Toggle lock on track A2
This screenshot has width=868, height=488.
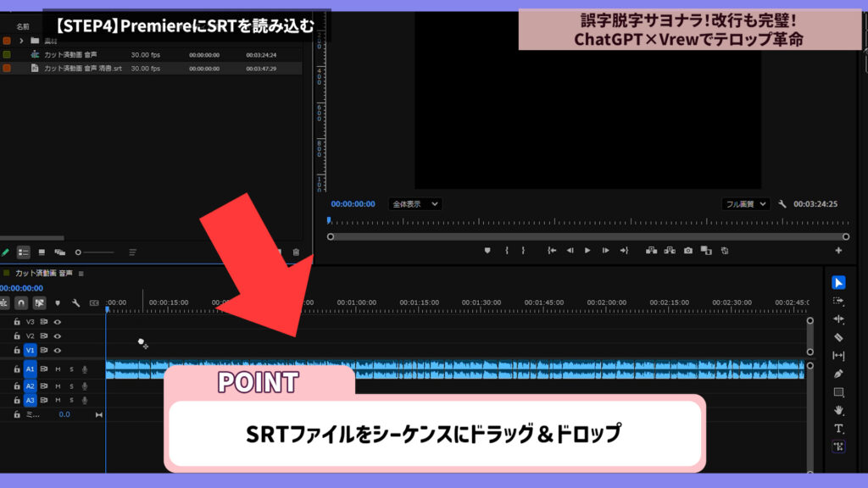[x=17, y=386]
